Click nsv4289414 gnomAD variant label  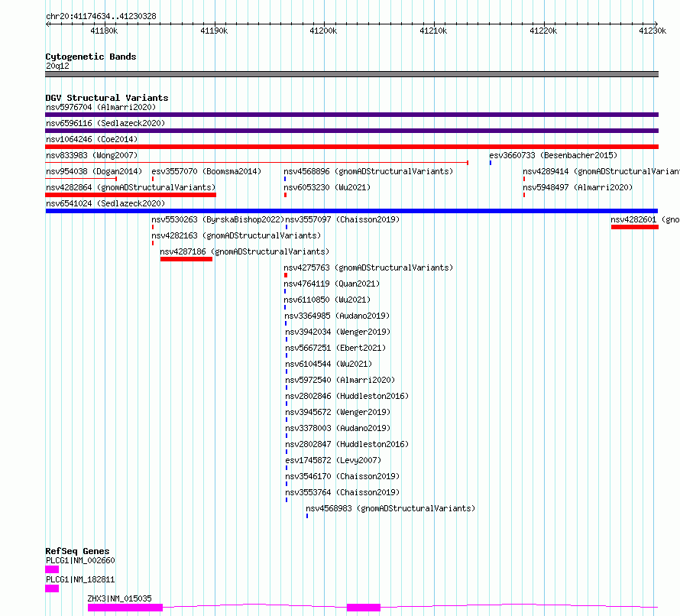pos(601,171)
